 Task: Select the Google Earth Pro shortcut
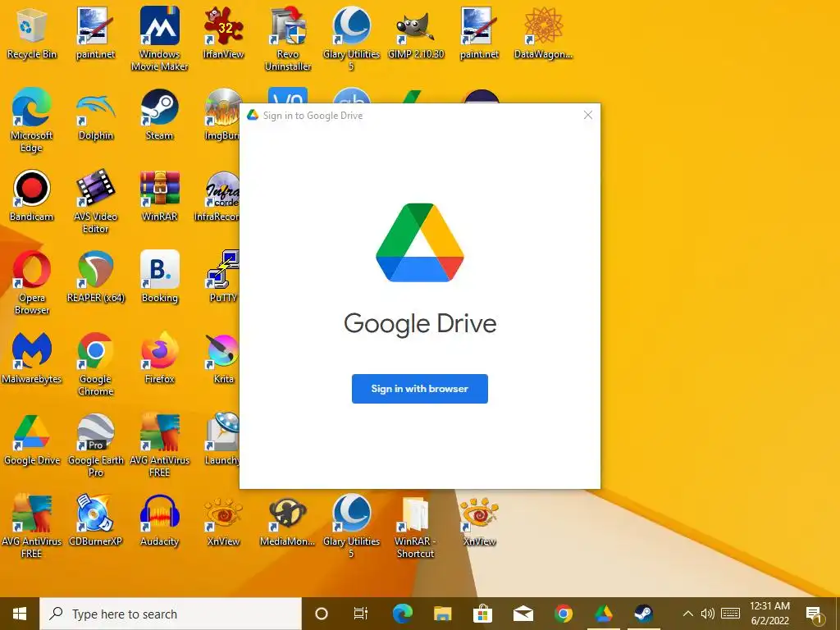click(95, 445)
